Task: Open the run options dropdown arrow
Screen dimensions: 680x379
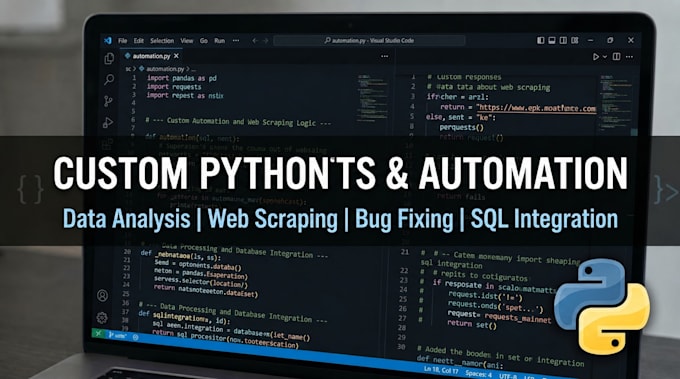Action: [x=605, y=57]
